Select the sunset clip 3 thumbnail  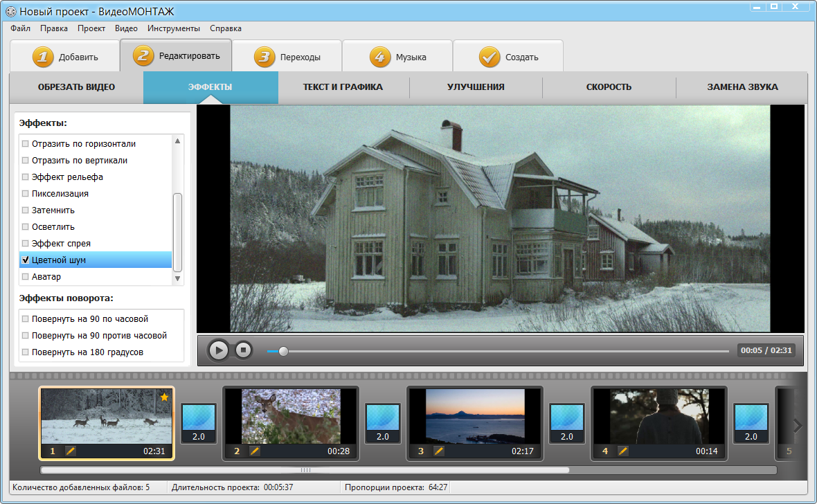[475, 417]
